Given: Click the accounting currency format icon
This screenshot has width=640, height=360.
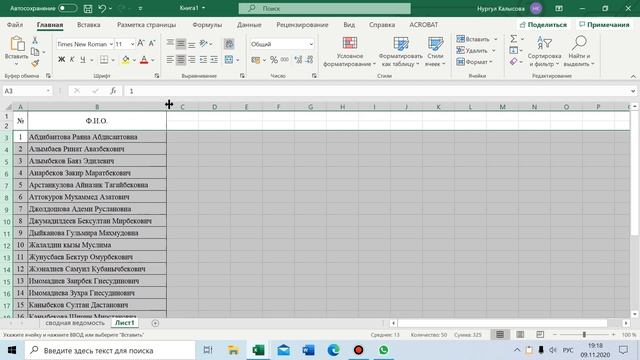Looking at the screenshot, I should coord(256,60).
